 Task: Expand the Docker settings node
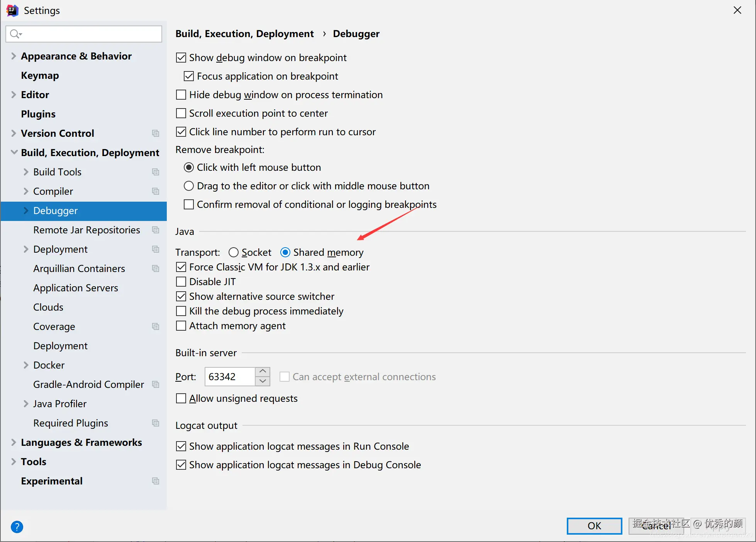tap(26, 365)
